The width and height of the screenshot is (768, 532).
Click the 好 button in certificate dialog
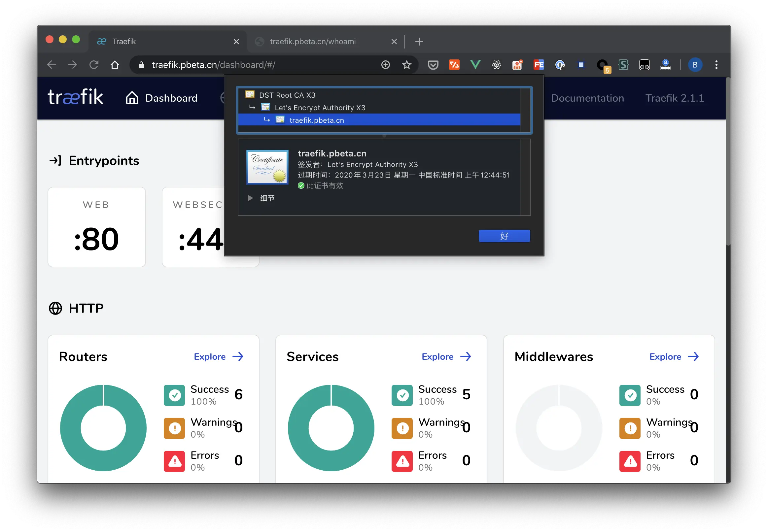[504, 236]
